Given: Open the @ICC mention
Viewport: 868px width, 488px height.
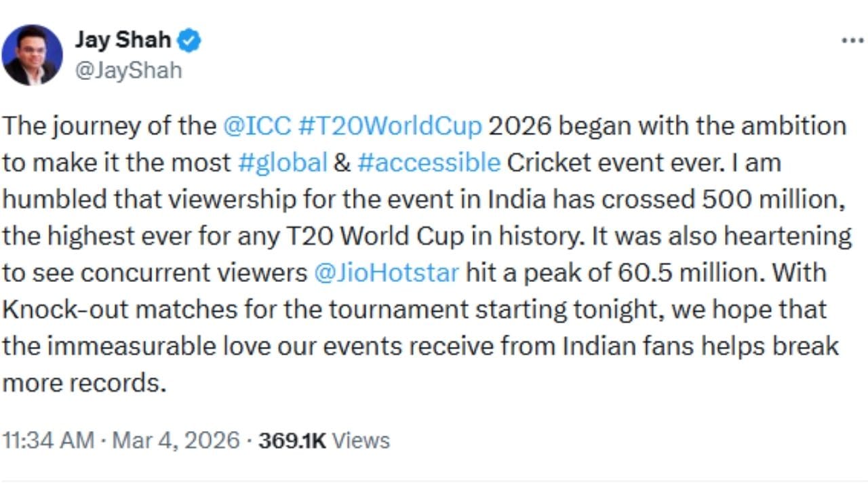Looking at the screenshot, I should pos(256,127).
